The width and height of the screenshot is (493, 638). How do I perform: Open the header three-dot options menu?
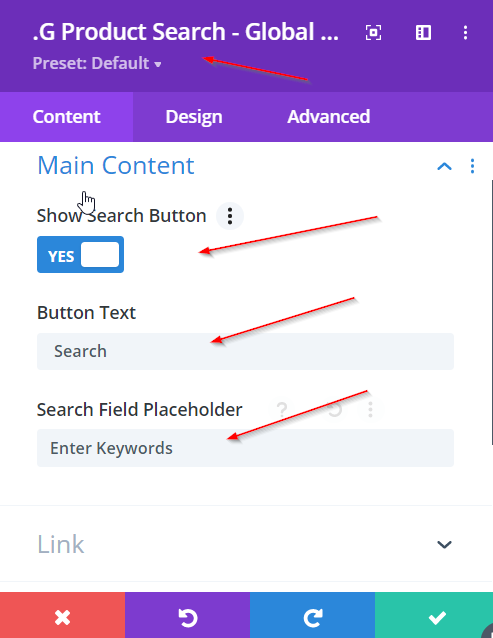(465, 33)
